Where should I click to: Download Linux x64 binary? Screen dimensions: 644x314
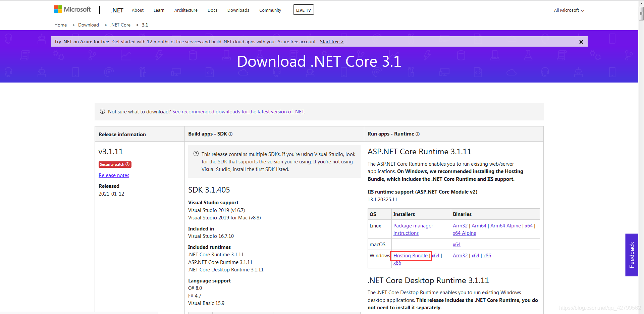pos(529,226)
